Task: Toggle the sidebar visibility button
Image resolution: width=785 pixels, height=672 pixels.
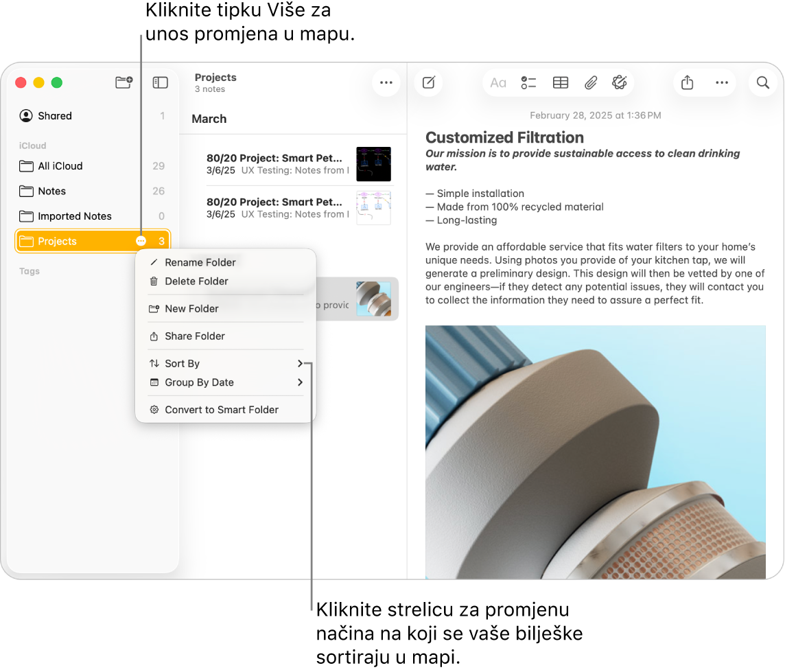Action: tap(160, 82)
